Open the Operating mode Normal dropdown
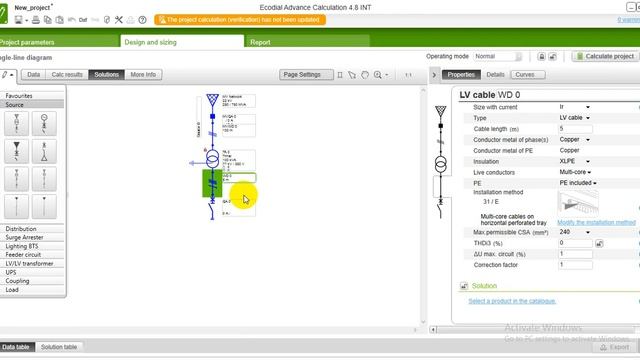 pos(498,57)
